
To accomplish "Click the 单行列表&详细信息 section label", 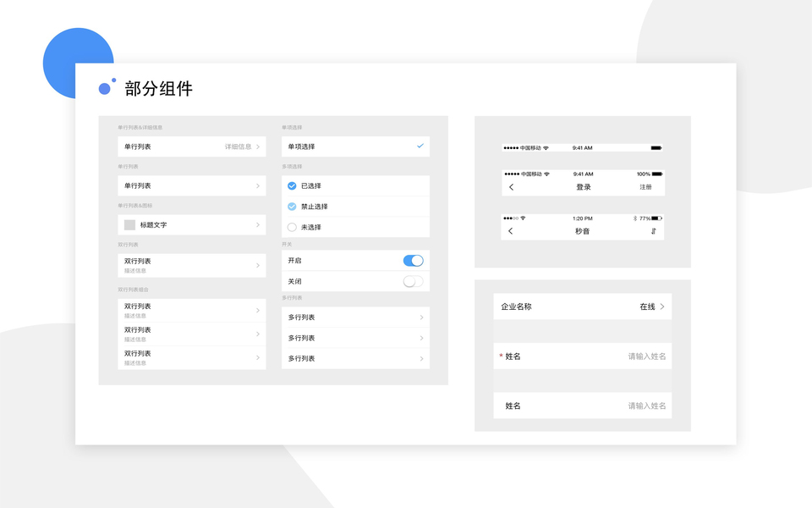I will (140, 128).
